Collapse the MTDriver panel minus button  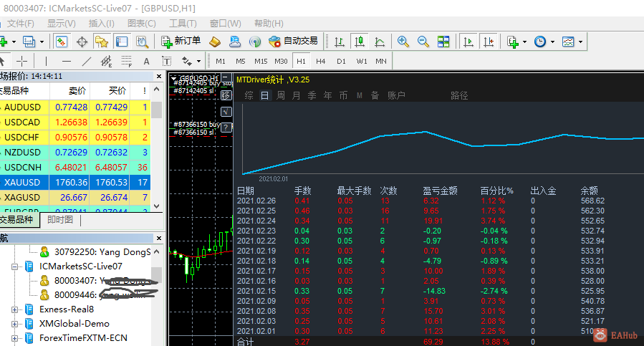pyautogui.click(x=226, y=77)
